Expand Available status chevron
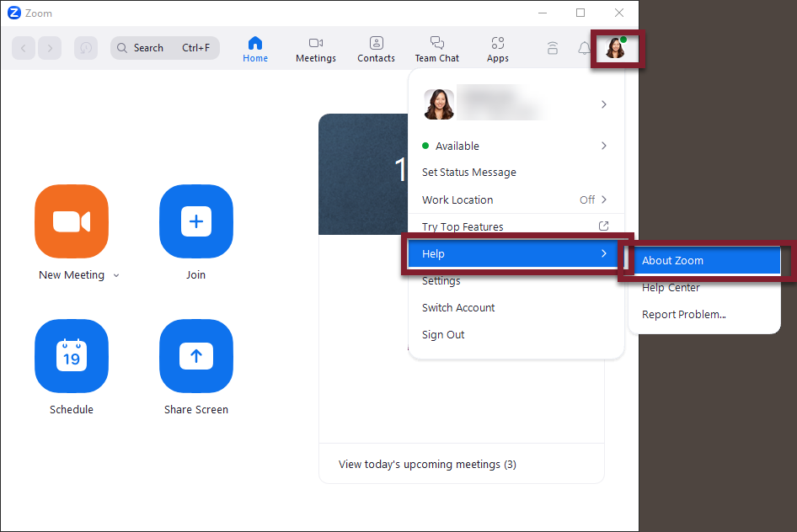This screenshot has width=797, height=532. click(x=604, y=146)
